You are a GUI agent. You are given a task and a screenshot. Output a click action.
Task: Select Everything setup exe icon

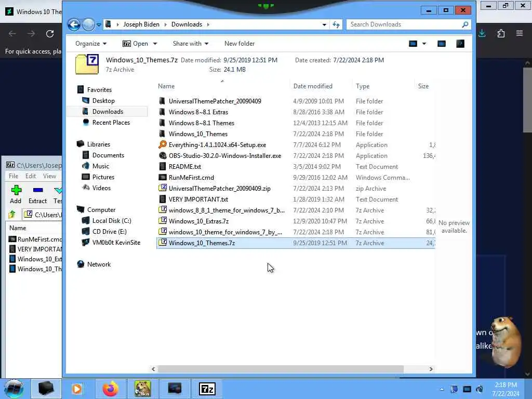[163, 144]
